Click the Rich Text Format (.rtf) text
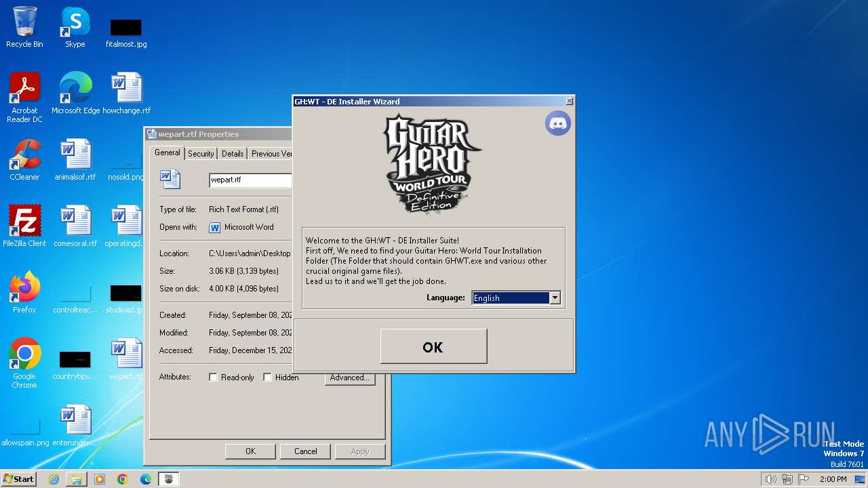868x488 pixels. point(243,209)
